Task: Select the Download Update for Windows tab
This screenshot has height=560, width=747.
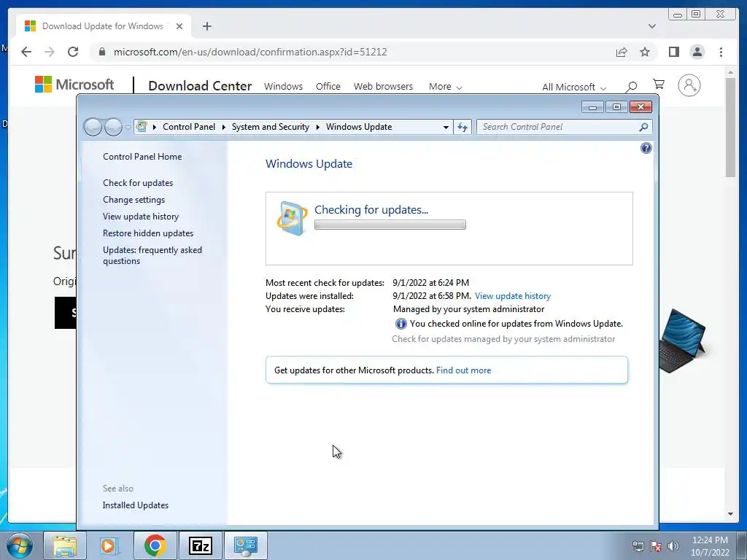Action: point(102,26)
